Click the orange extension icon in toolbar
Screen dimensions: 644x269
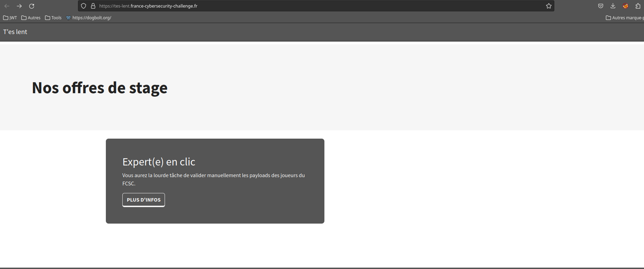[x=625, y=6]
